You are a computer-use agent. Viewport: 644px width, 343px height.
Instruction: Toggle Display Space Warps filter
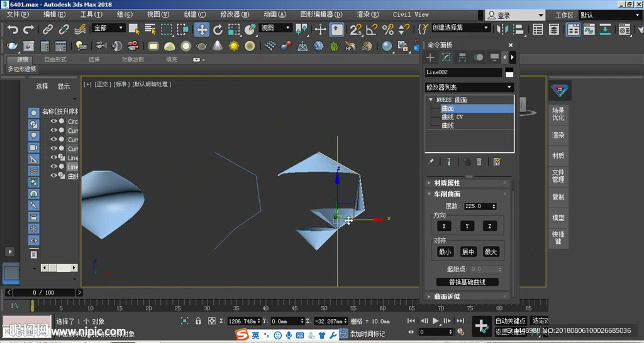click(x=34, y=171)
